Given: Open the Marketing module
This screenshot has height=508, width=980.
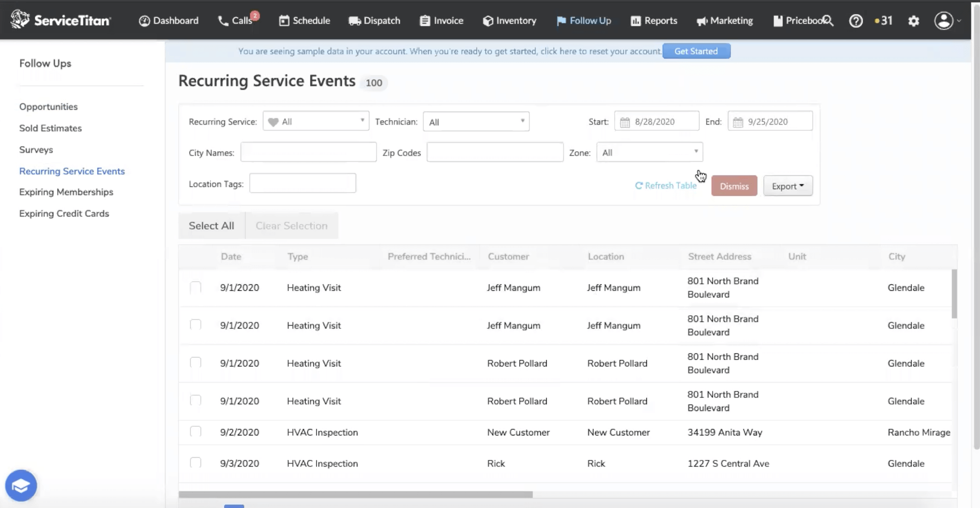Looking at the screenshot, I should pos(724,20).
